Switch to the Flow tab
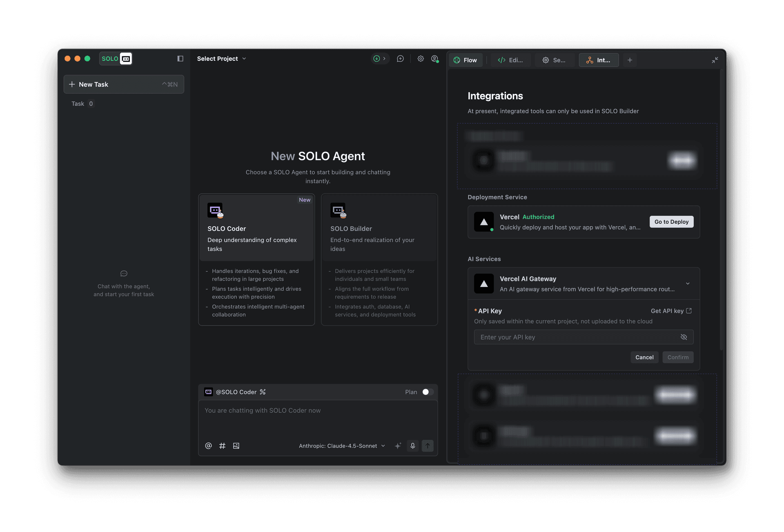The width and height of the screenshot is (784, 532). 465,60
